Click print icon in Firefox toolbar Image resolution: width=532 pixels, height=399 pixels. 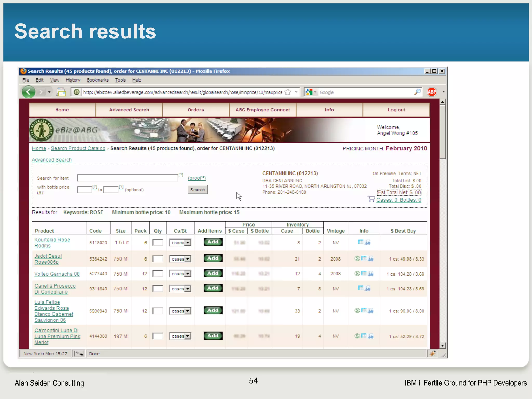click(61, 92)
